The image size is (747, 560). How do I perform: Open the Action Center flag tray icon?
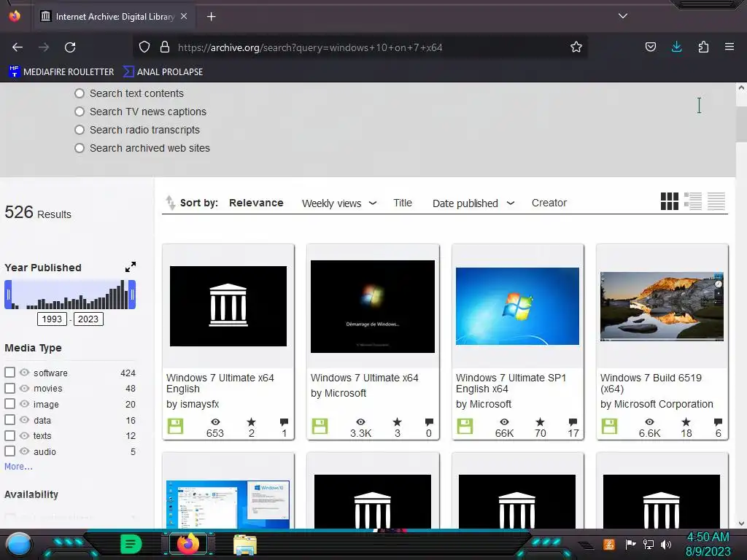pyautogui.click(x=630, y=544)
